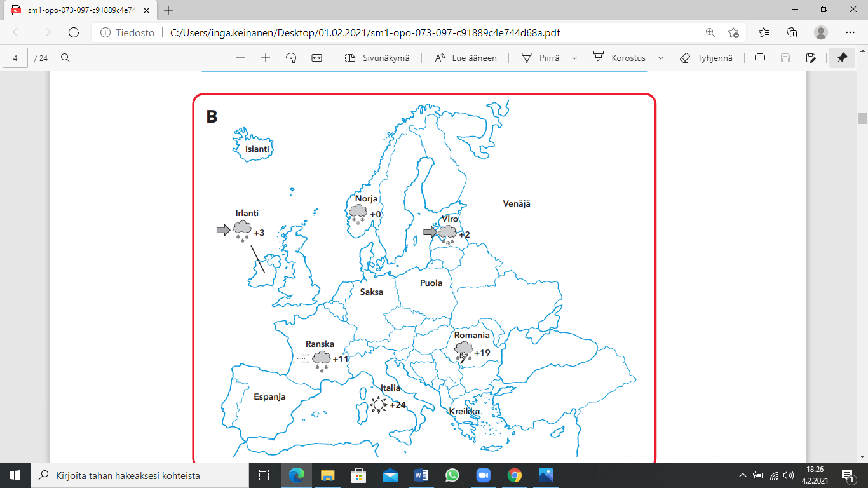Open zoom magnifier in address bar
Viewport: 868px width, 488px height.
tap(710, 32)
